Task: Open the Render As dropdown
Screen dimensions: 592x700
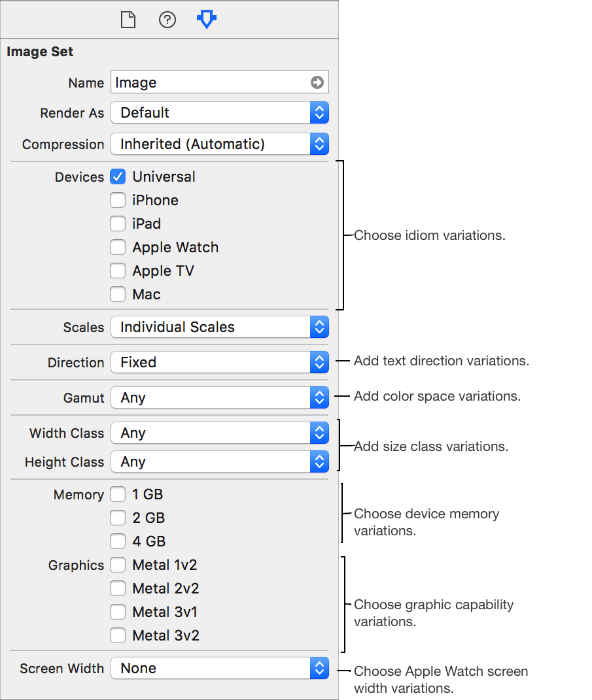Action: tap(220, 112)
